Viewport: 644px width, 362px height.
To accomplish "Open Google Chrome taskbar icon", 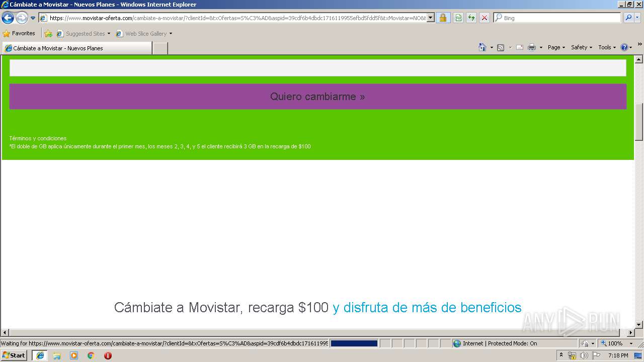I will [x=91, y=355].
